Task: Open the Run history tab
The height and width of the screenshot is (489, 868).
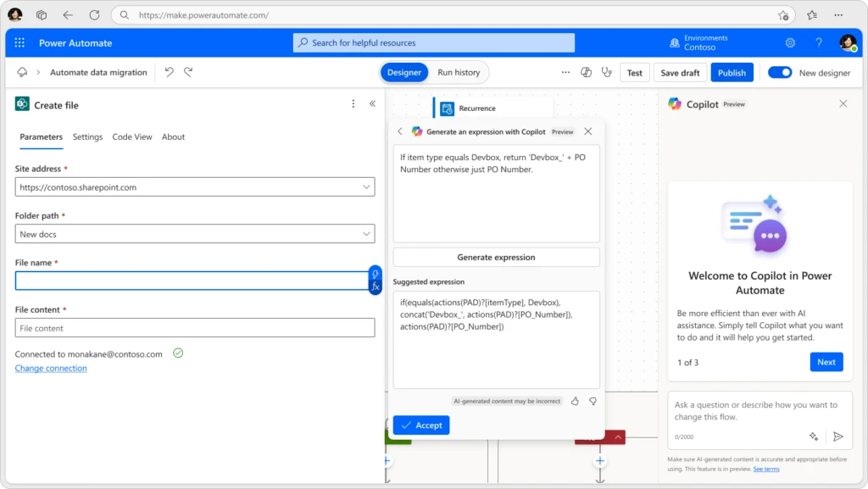Action: (x=459, y=72)
